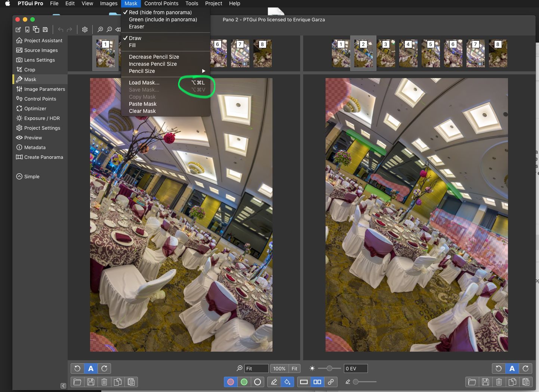Open the zoom Fit combo box
Viewport: 539px width, 392px height.
pyautogui.click(x=256, y=368)
